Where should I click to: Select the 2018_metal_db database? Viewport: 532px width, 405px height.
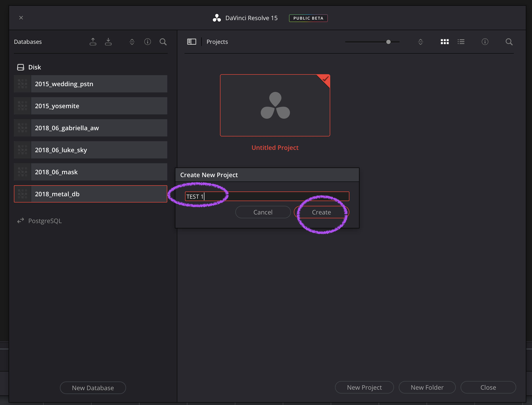[91, 194]
